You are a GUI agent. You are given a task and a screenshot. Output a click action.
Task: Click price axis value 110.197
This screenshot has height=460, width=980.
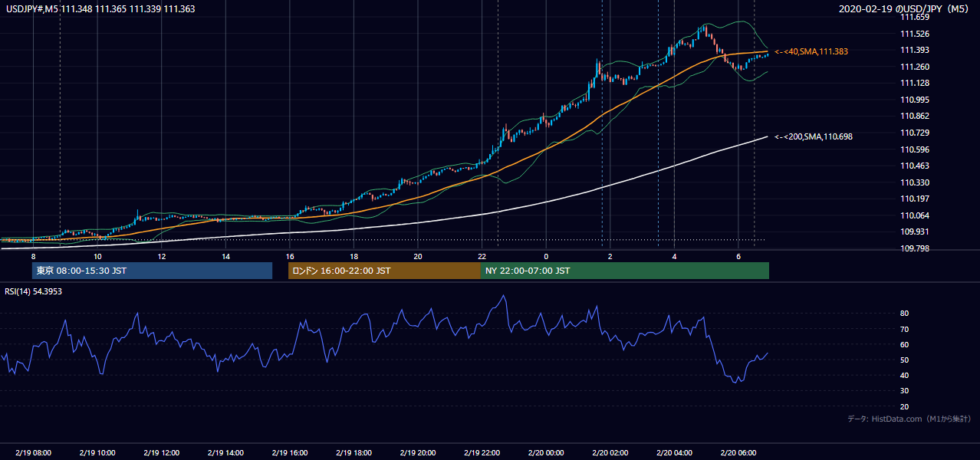click(x=914, y=199)
